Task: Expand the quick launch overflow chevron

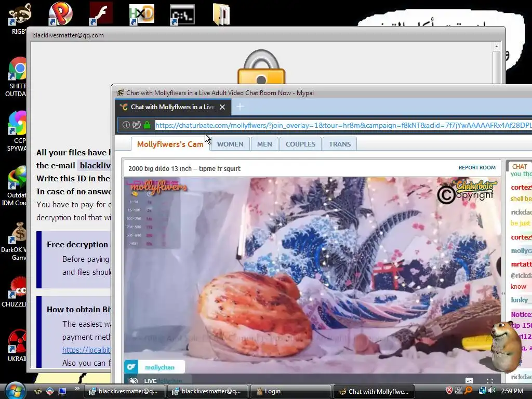Action: click(77, 389)
